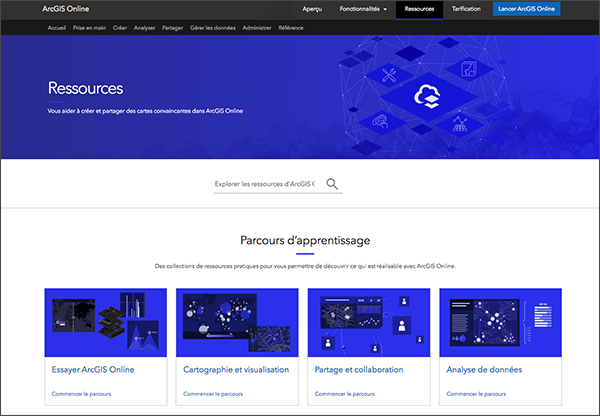The width and height of the screenshot is (600, 416).
Task: Click Commencer le parcours under Partage et collaboration
Action: pos(345,394)
